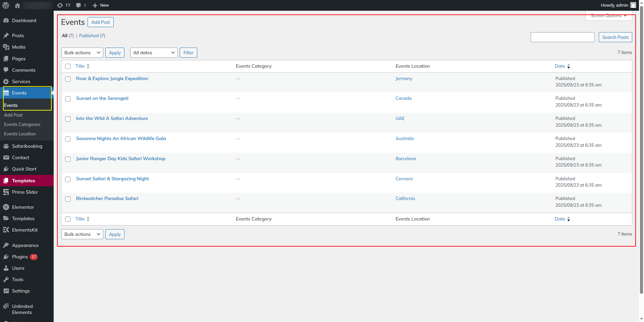Click the Settings icon in sidebar
The height and width of the screenshot is (322, 644).
coord(6,291)
